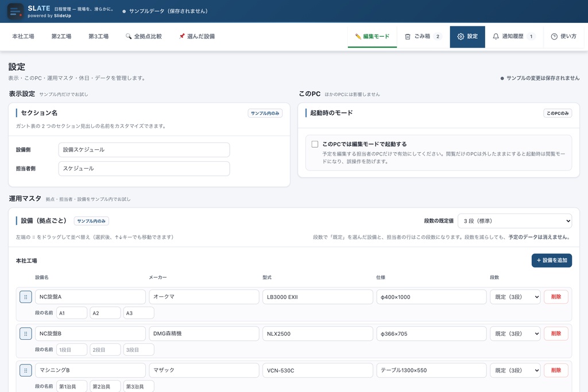Image resolution: width=588 pixels, height=392 pixels.
Task: Open the 段数 dropdown for マシニングB
Action: tap(515, 370)
